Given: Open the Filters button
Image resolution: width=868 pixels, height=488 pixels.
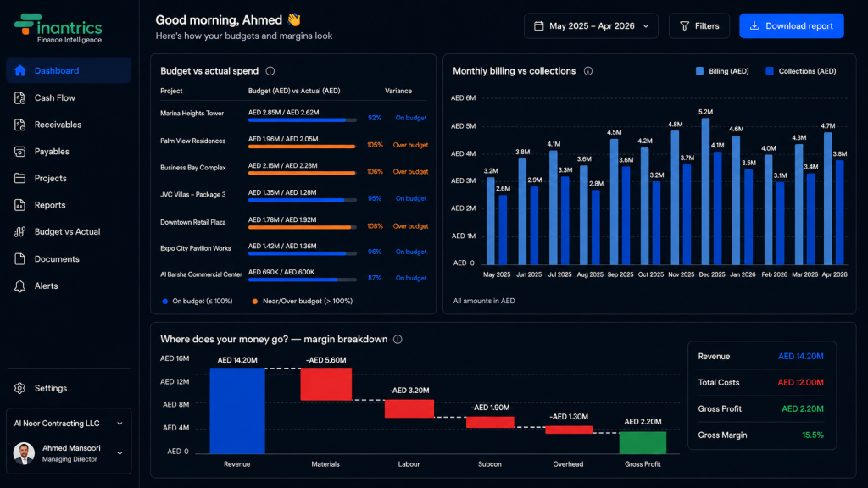Looking at the screenshot, I should (x=698, y=26).
